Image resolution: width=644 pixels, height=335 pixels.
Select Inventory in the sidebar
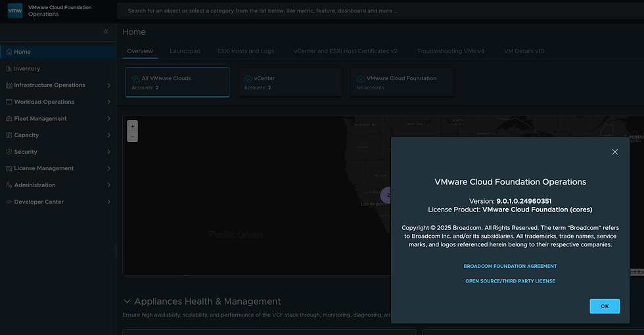[x=58, y=68]
